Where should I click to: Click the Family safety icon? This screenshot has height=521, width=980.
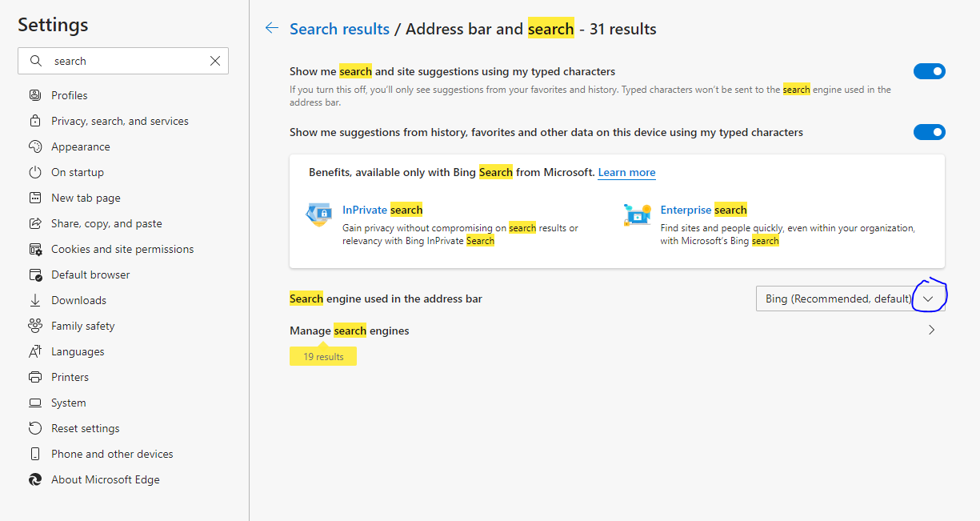pos(35,326)
